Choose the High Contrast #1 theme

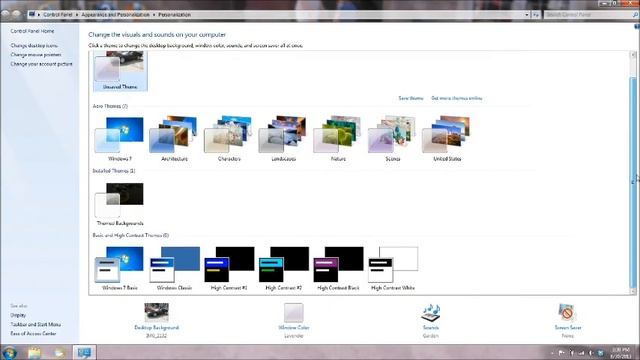tap(229, 268)
